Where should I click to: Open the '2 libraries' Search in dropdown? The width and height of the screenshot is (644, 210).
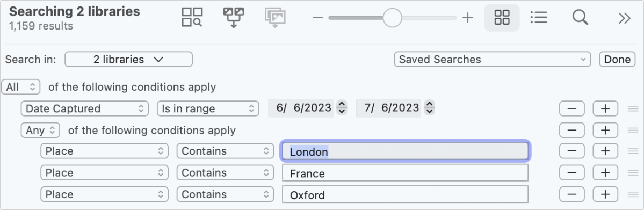click(128, 59)
